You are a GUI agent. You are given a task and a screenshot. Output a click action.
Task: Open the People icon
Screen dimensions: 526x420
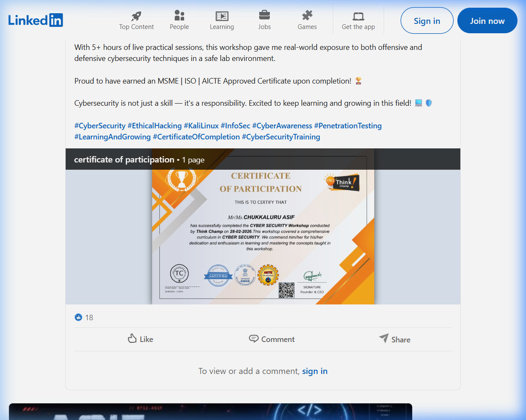click(x=179, y=16)
